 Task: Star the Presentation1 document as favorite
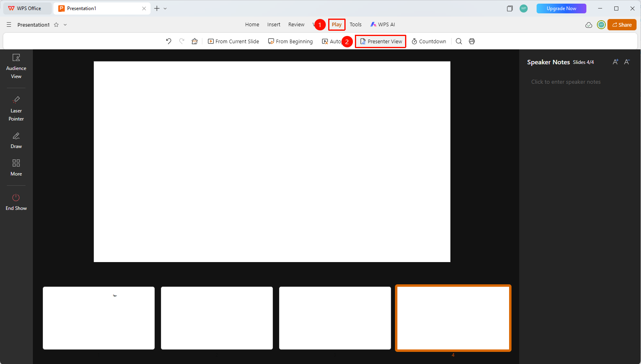(56, 25)
